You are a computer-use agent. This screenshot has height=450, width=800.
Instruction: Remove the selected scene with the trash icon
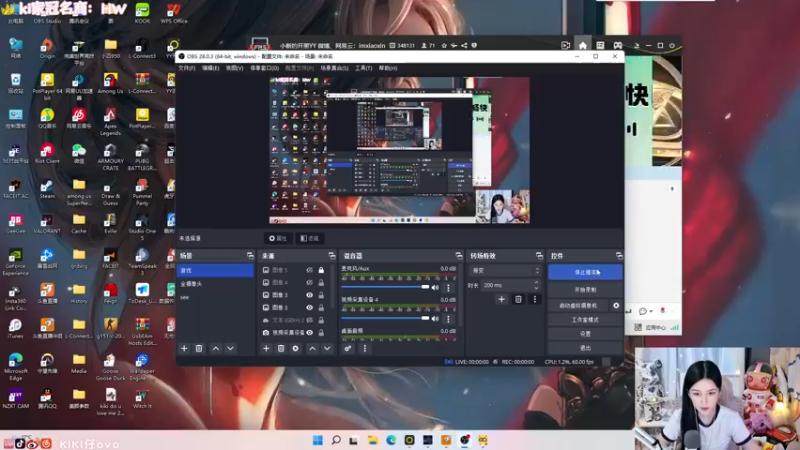point(199,348)
